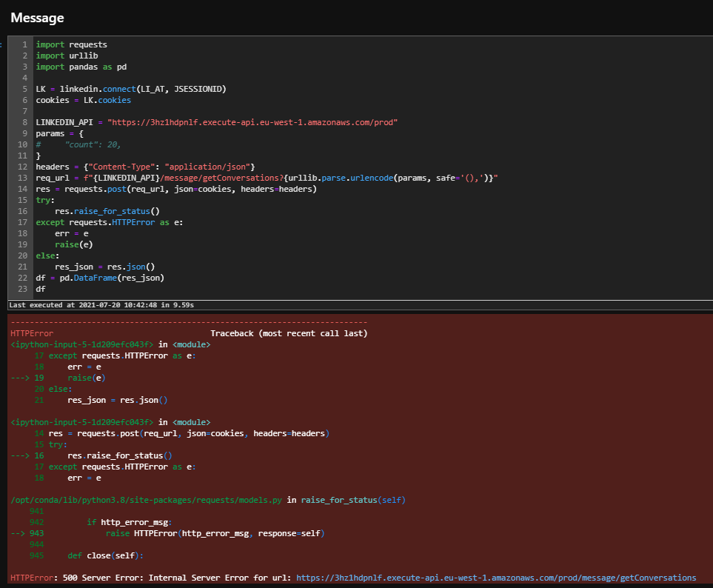Viewport: 713px width, 588px height.
Task: Click the res.raise_for_status() call on line 16
Action: coord(107,210)
